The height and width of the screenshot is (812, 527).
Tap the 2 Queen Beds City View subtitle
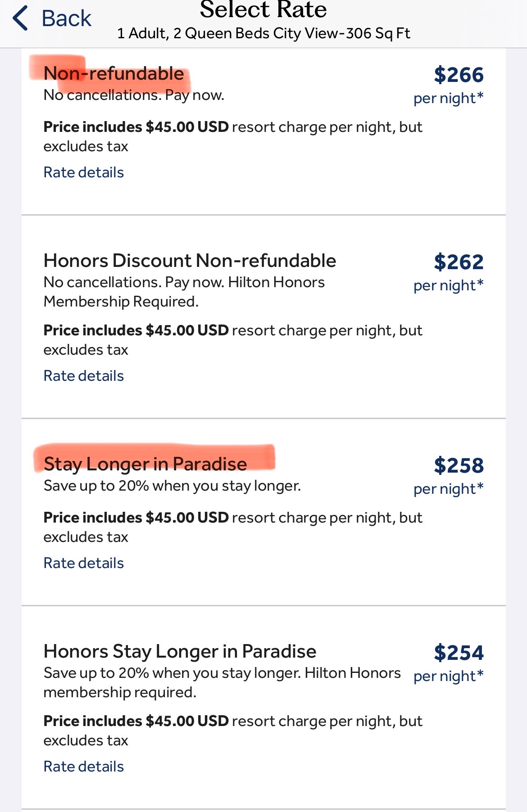[263, 33]
